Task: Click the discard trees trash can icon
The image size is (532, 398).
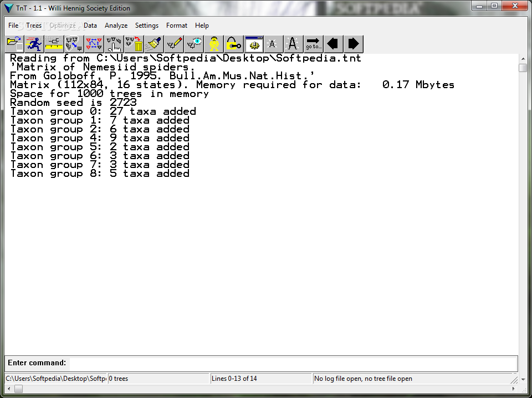Action: tap(134, 44)
